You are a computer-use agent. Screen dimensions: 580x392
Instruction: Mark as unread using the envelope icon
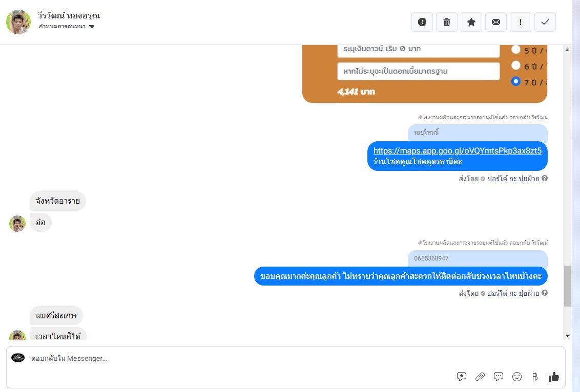click(496, 22)
